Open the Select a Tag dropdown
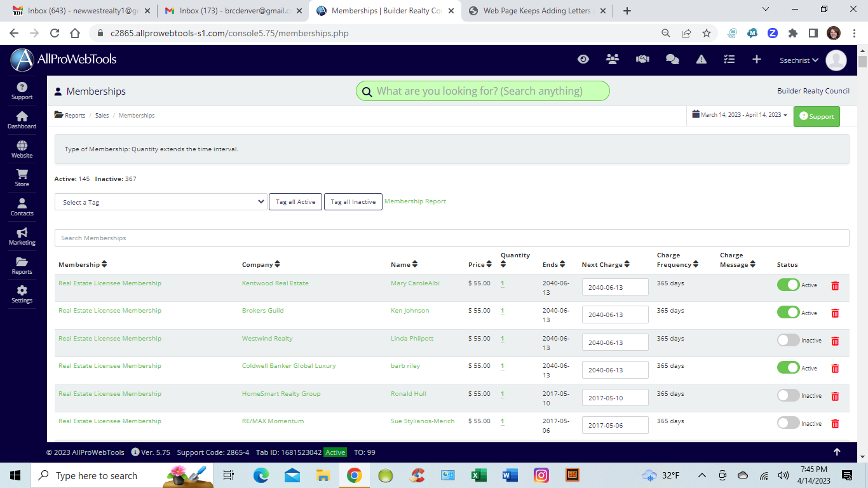Image resolution: width=868 pixels, height=488 pixels. [161, 201]
